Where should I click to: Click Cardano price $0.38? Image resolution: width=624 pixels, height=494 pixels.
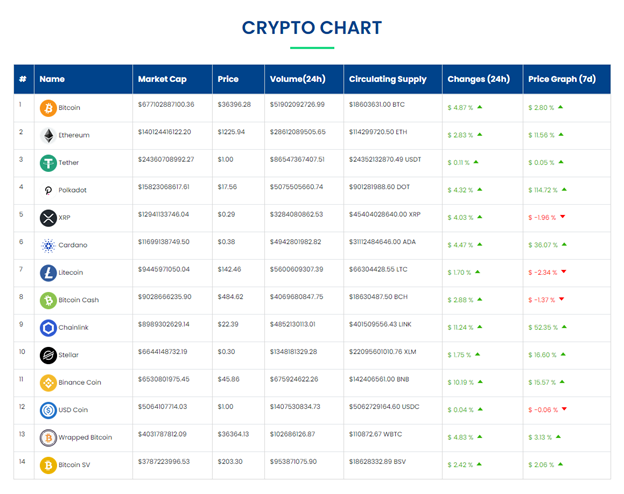pos(226,242)
